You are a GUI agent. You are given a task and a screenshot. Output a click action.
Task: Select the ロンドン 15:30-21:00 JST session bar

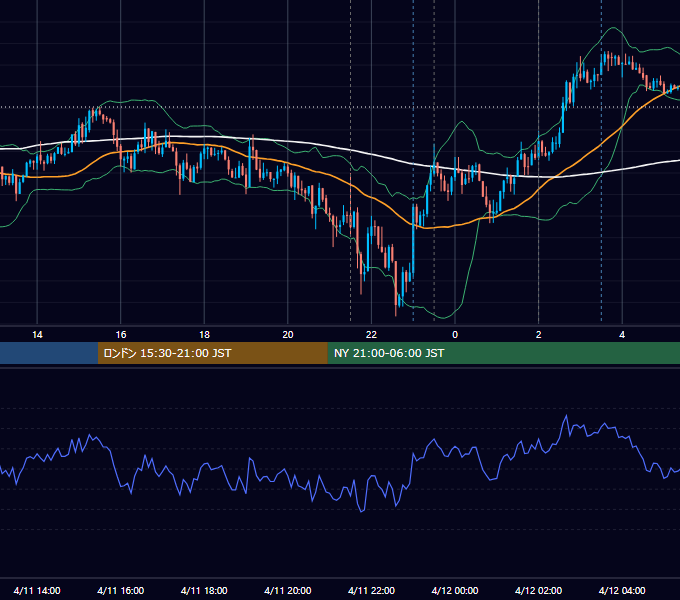212,353
